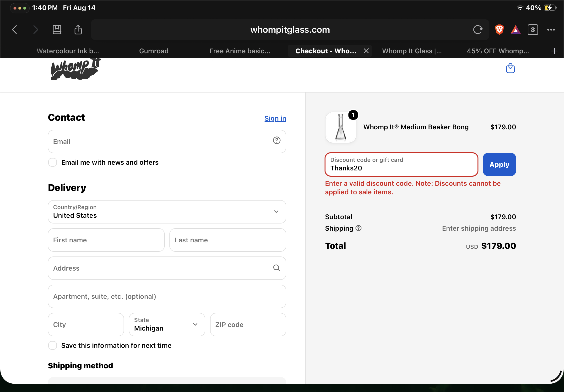This screenshot has width=564, height=392.
Task: Add a new browser tab
Action: point(554,51)
